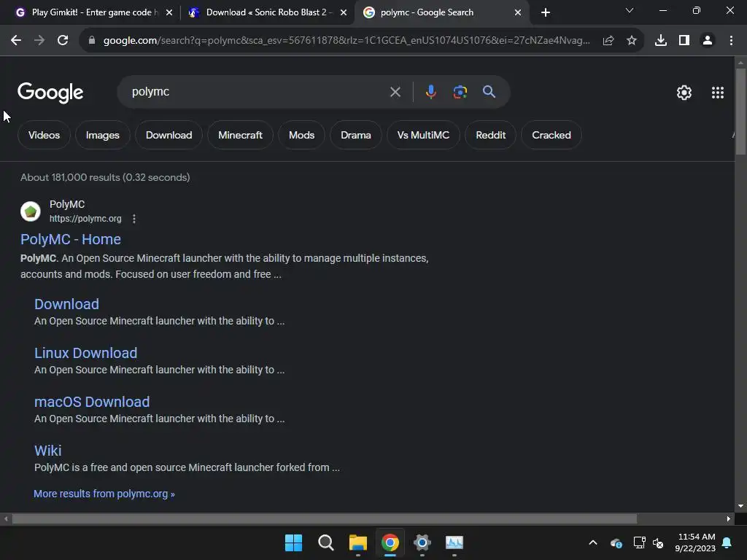Click the Chrome taskbar icon
Screen dimensions: 747x560
390,542
